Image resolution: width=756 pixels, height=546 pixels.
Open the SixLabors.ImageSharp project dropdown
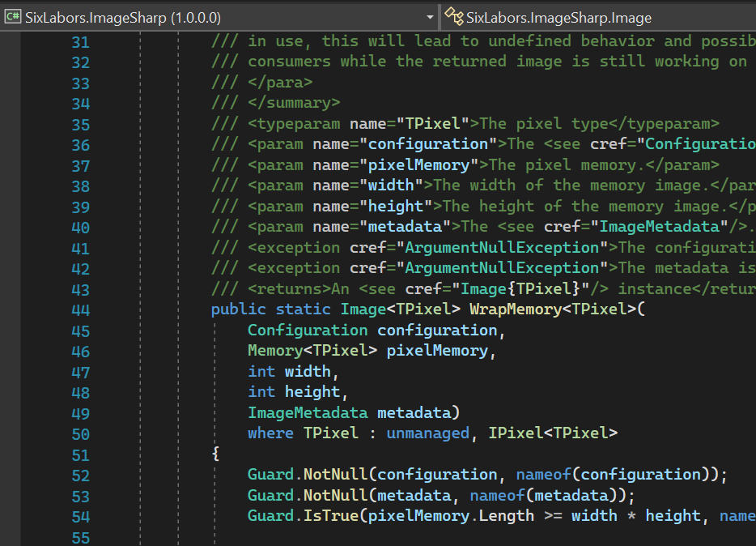[x=219, y=18]
